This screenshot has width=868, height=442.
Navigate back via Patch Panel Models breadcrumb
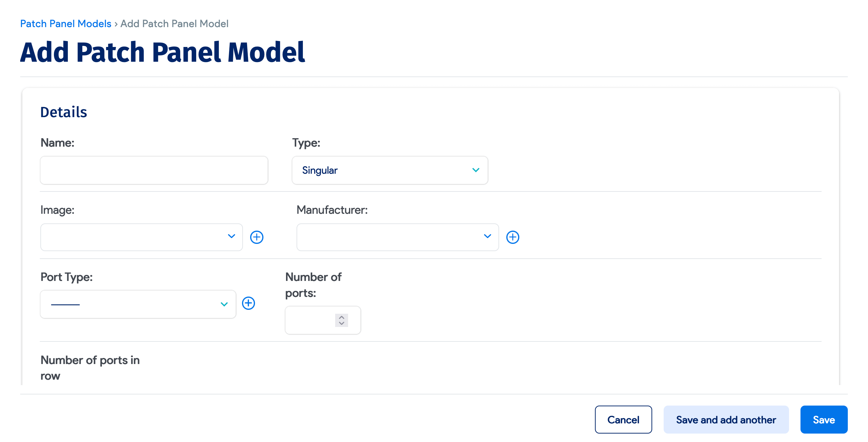[x=65, y=23]
